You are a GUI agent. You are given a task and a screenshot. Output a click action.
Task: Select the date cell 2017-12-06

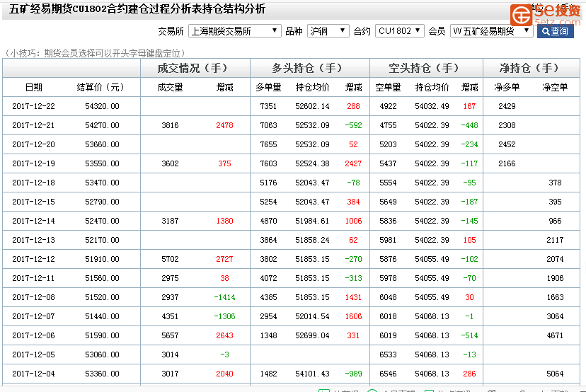34,335
